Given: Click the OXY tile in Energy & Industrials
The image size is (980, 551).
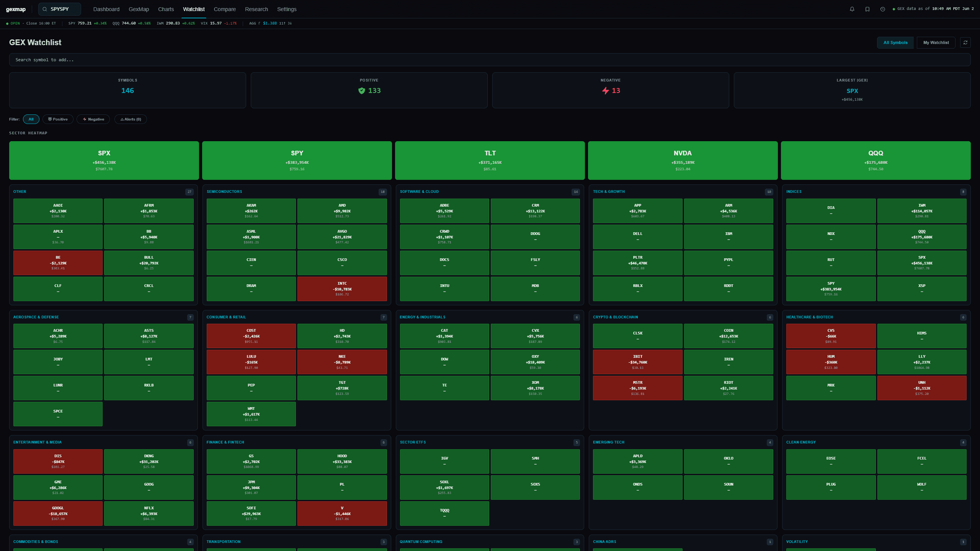Looking at the screenshot, I should (535, 362).
